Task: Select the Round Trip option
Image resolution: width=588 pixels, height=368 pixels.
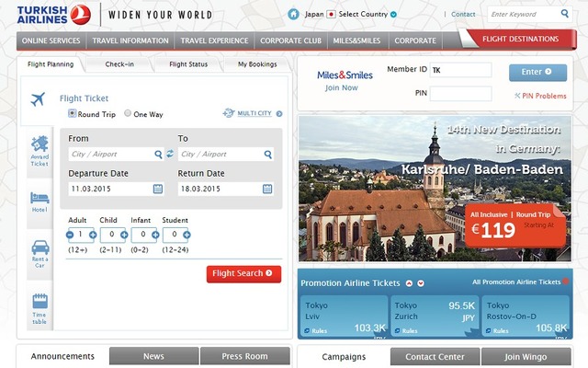Action: 72,113
